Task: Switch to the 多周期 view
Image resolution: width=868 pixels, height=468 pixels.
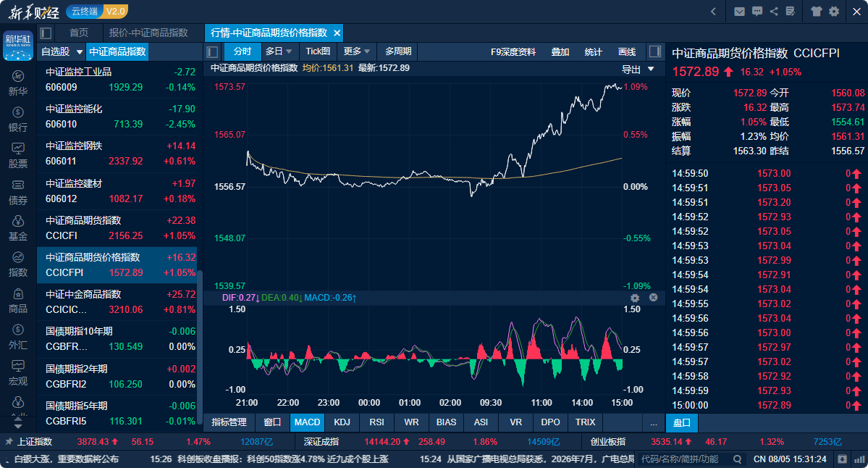Action: (398, 51)
